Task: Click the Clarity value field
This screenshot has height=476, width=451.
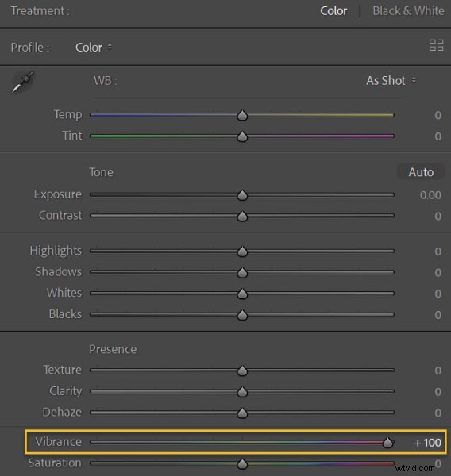Action: (438, 392)
